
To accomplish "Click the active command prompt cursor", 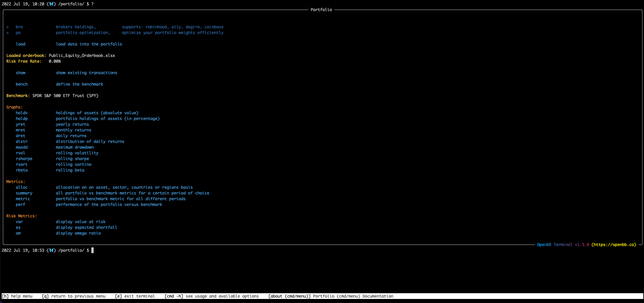I will pyautogui.click(x=93, y=250).
